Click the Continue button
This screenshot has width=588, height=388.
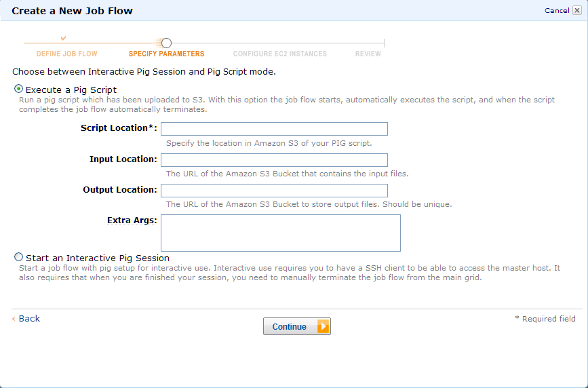297,326
